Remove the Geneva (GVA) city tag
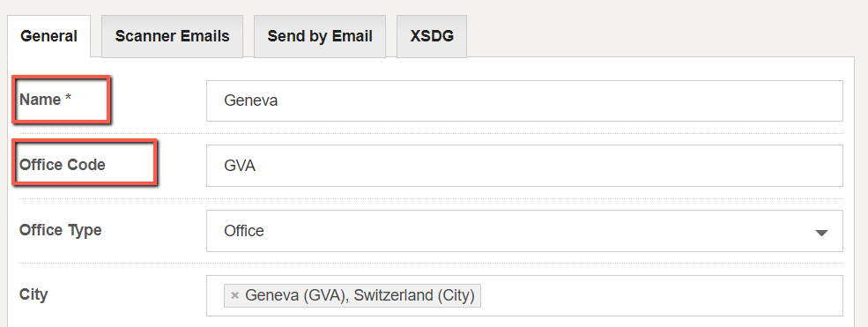 point(234,295)
